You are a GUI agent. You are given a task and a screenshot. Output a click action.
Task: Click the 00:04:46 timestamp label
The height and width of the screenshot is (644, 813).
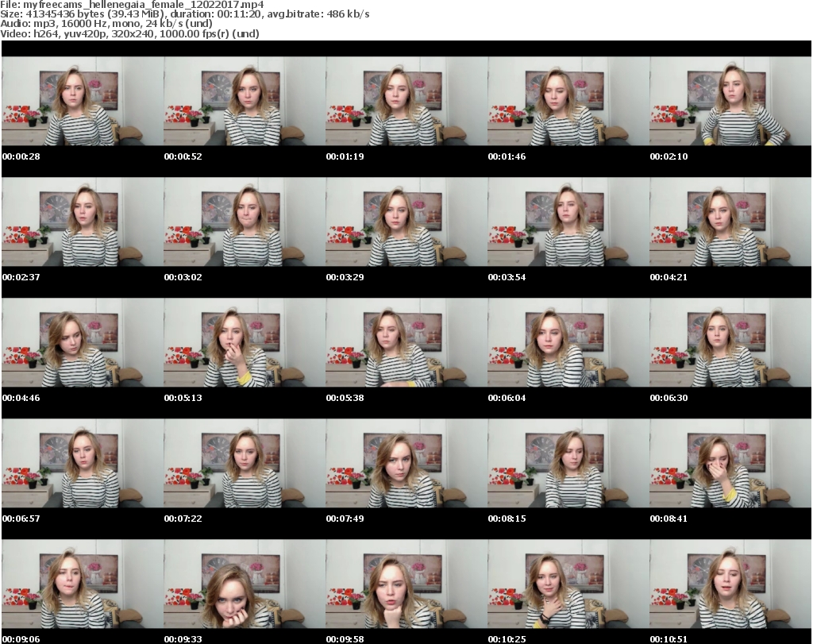[21, 398]
